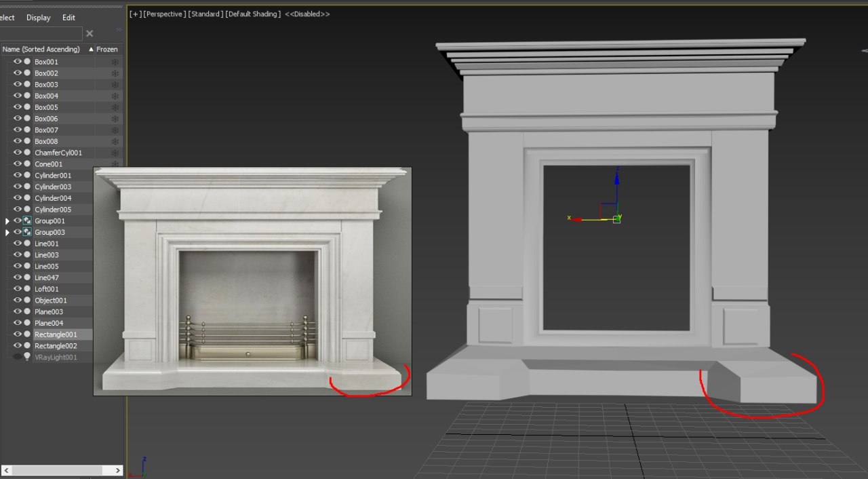Click Line001 shape type icon
Screen dimensions: 868x479
coord(27,244)
